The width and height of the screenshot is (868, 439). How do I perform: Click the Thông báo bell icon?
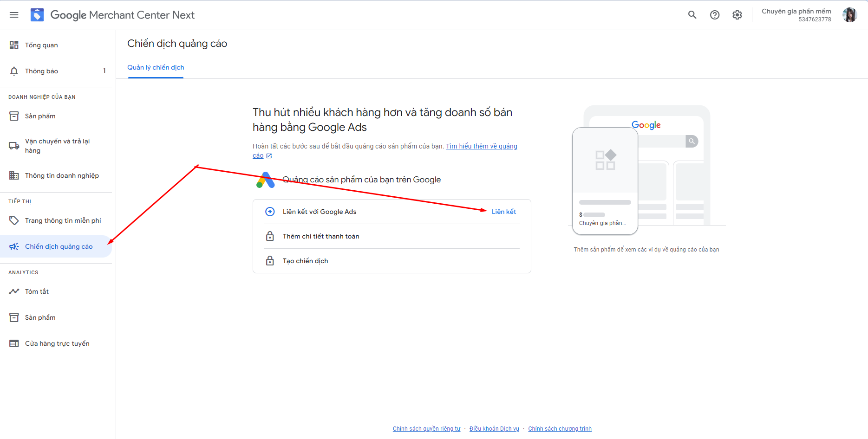tap(14, 71)
